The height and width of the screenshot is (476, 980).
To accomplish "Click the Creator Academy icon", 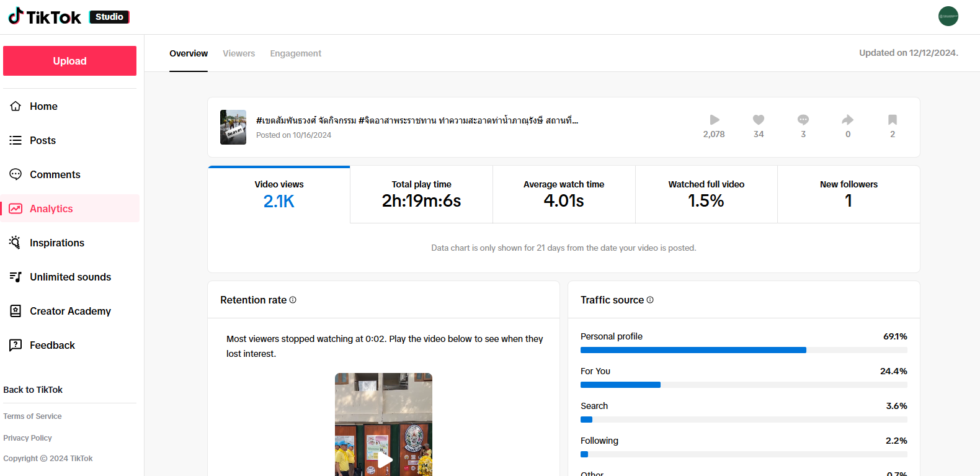I will tap(16, 311).
